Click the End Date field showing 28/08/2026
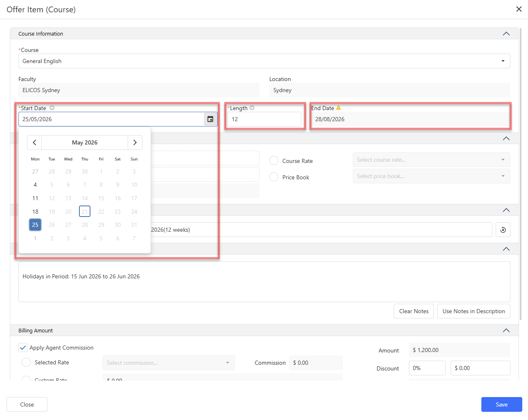528x420 pixels. pyautogui.click(x=411, y=119)
